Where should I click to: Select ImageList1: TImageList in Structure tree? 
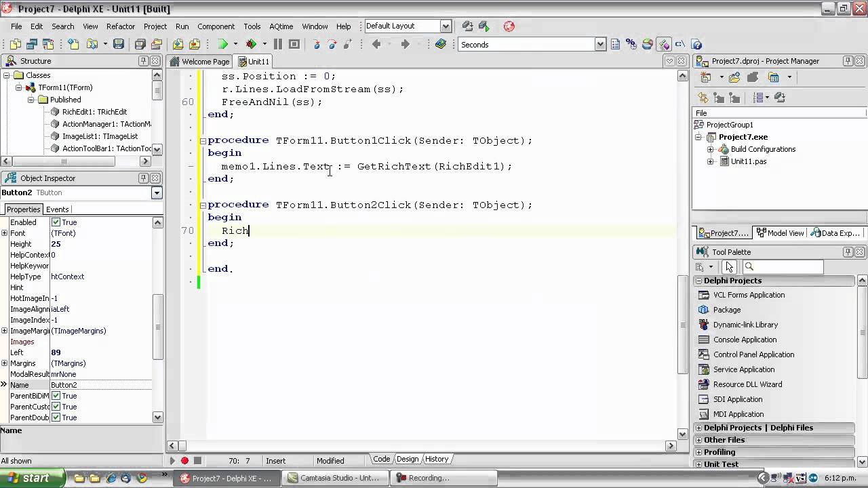pos(100,136)
